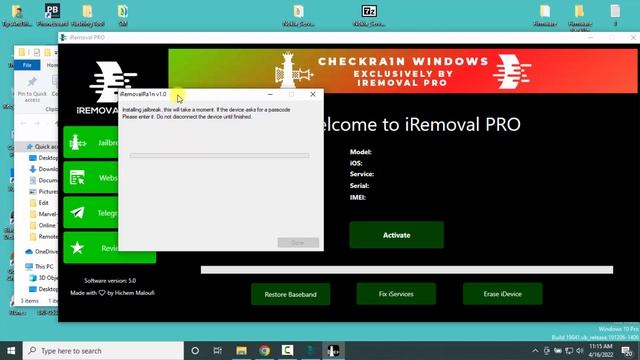Select OneDrive in File Explorer sidebar

(x=41, y=251)
